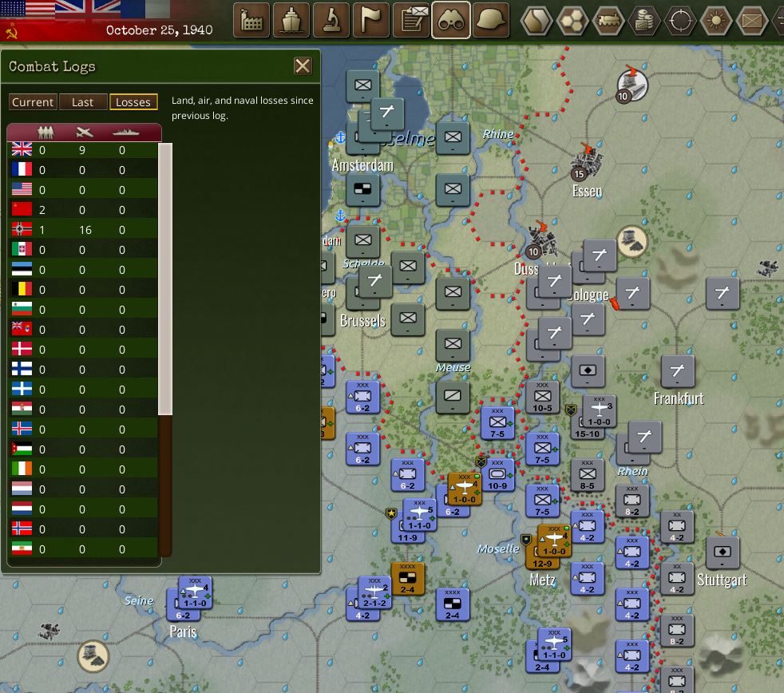
Task: Click the Frankfurt city label
Action: point(679,398)
